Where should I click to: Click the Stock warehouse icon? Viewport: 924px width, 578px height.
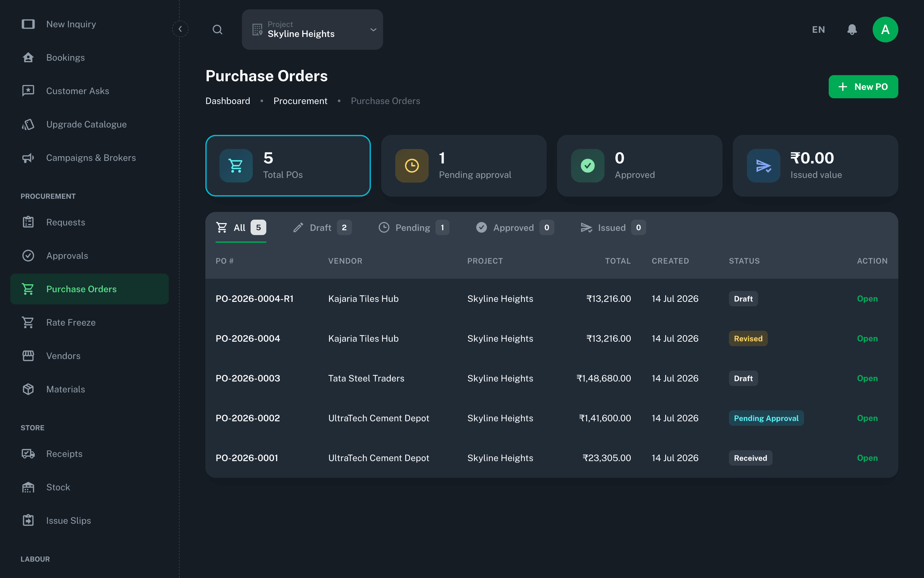click(x=28, y=487)
